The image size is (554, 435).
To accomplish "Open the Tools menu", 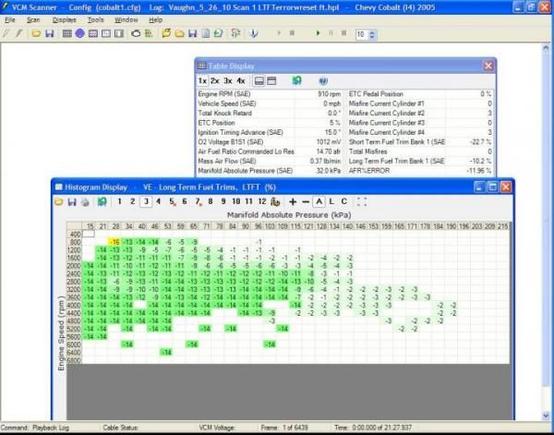I will 96,20.
